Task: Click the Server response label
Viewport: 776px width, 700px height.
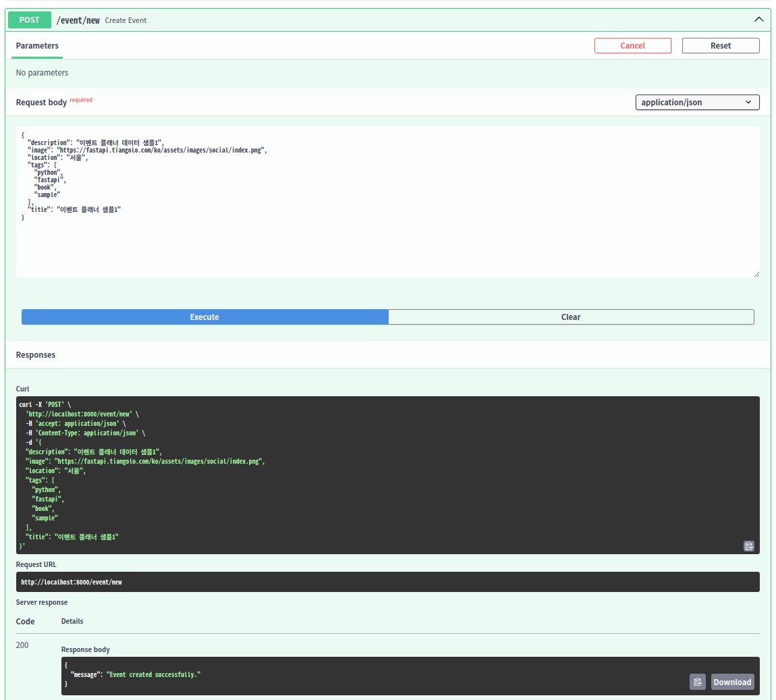Action: tap(42, 602)
